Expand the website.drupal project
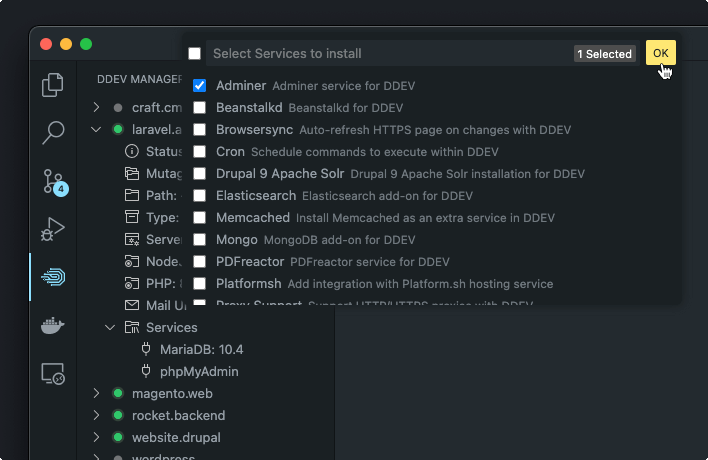 tap(96, 437)
